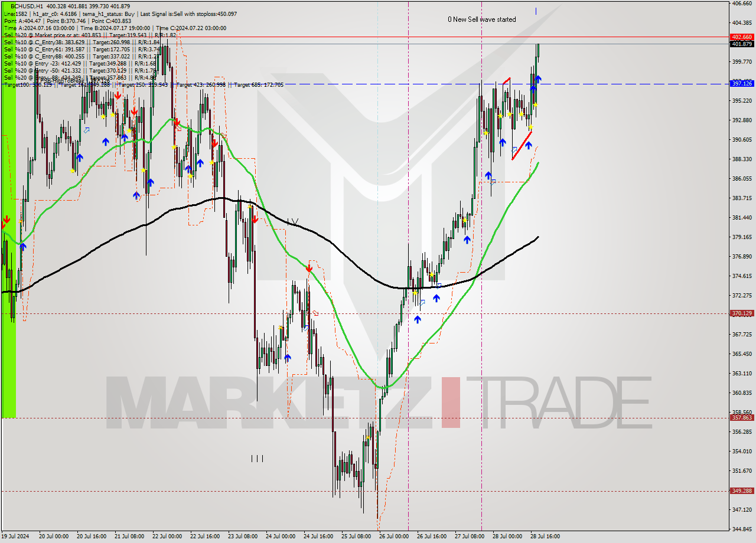
Task: Click the BCHUSD,H1 symbol title text
Action: tap(27, 6)
